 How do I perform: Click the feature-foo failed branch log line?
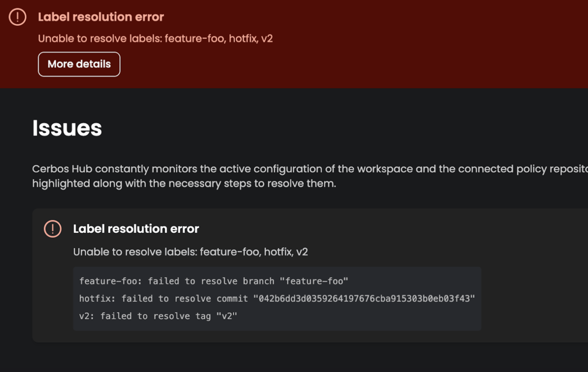[214, 281]
